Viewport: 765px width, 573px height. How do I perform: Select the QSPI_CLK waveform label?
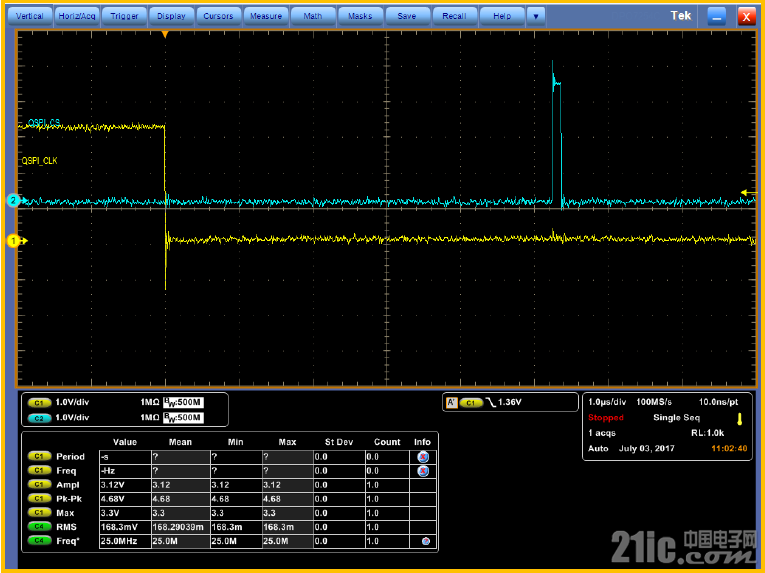(x=40, y=161)
